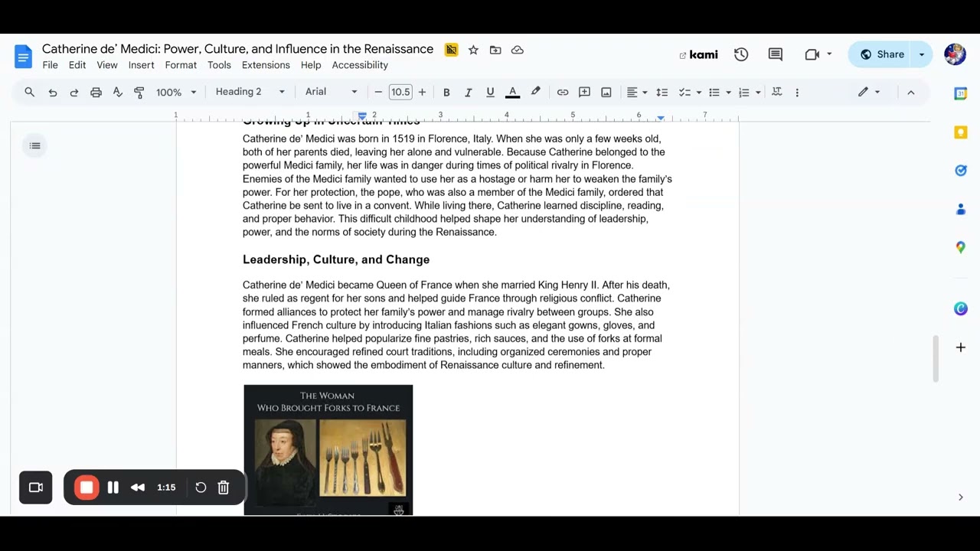The image size is (980, 551).
Task: Undo the last change
Action: 53,92
